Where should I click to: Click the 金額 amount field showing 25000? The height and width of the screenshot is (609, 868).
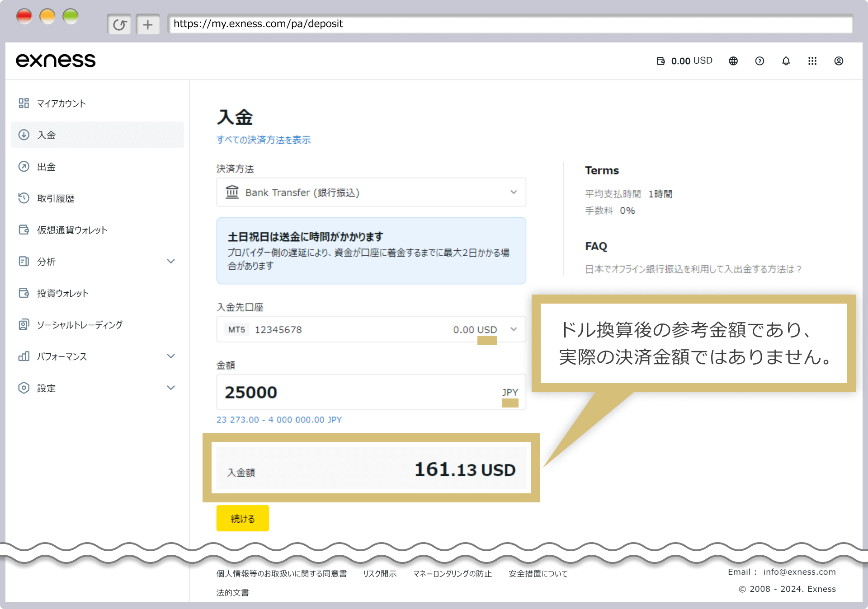(371, 392)
